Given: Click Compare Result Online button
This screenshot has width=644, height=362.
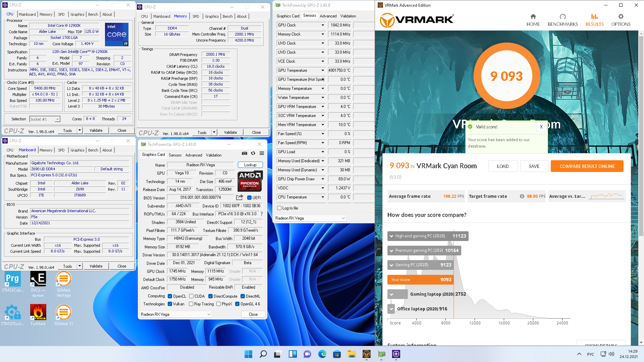Looking at the screenshot, I should pyautogui.click(x=587, y=166).
